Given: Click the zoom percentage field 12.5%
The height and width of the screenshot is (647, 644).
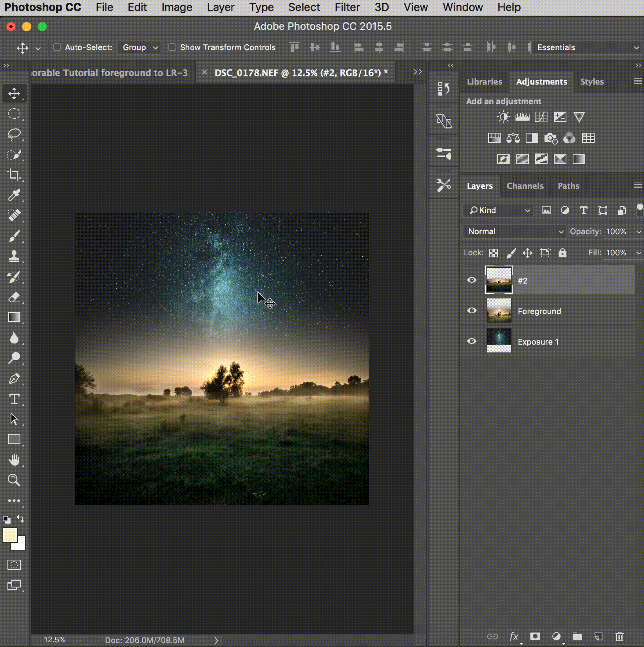Looking at the screenshot, I should click(54, 640).
